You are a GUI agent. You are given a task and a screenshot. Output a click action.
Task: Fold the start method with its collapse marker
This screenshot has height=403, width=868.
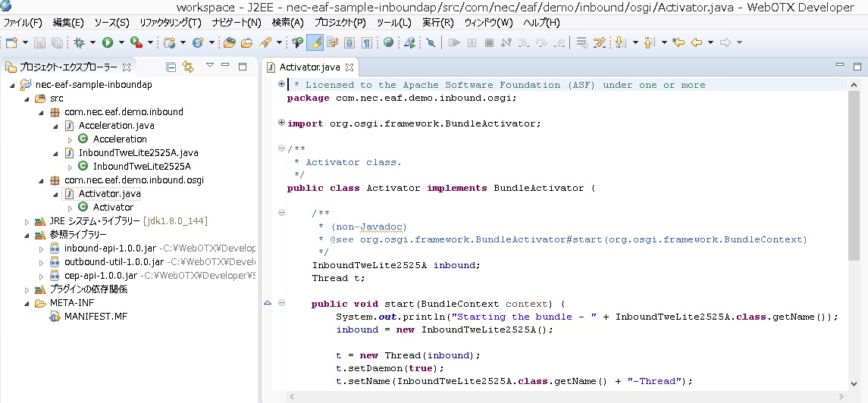281,304
